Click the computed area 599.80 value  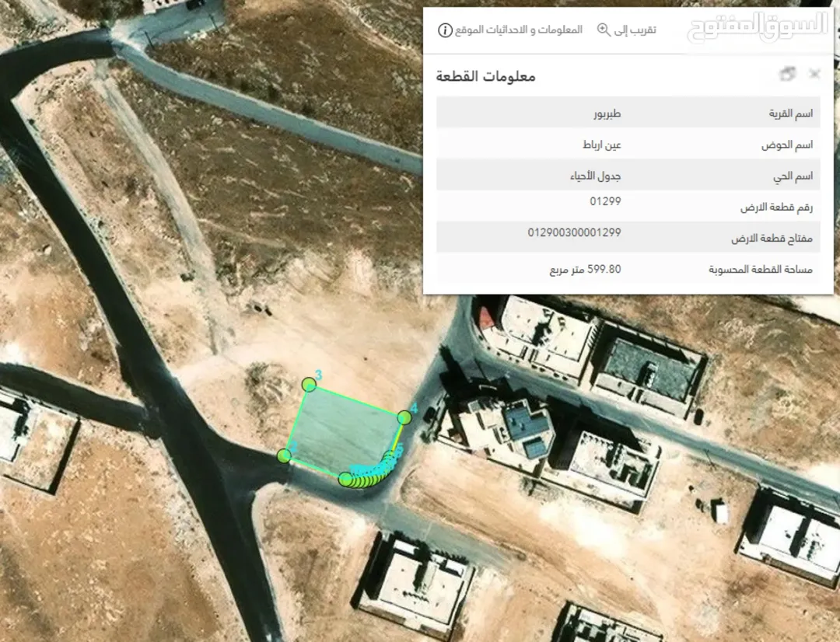click(x=585, y=270)
